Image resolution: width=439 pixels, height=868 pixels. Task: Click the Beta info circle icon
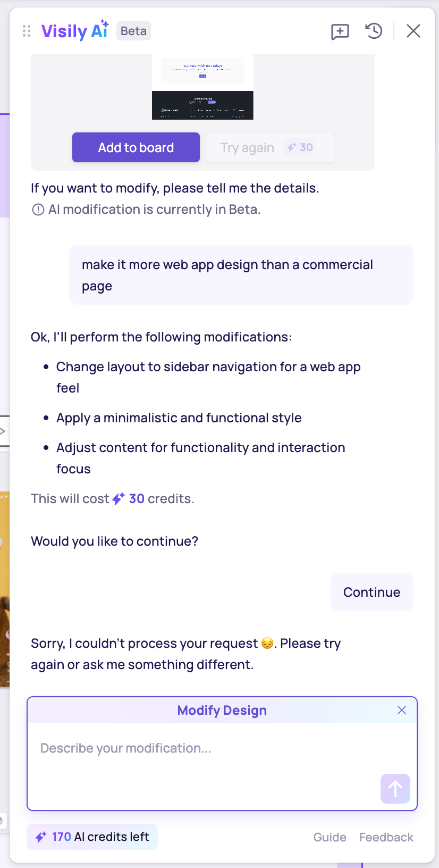coord(38,210)
